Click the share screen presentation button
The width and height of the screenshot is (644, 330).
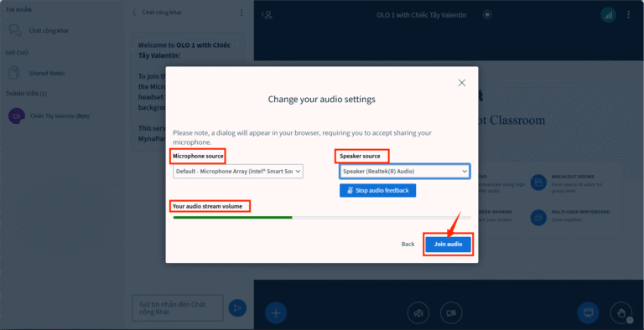point(588,312)
